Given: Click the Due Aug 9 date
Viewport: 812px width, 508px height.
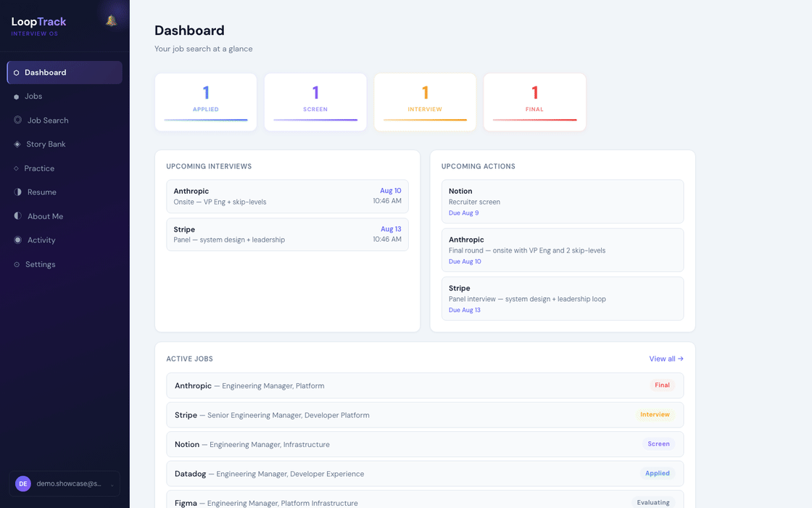Looking at the screenshot, I should (463, 213).
